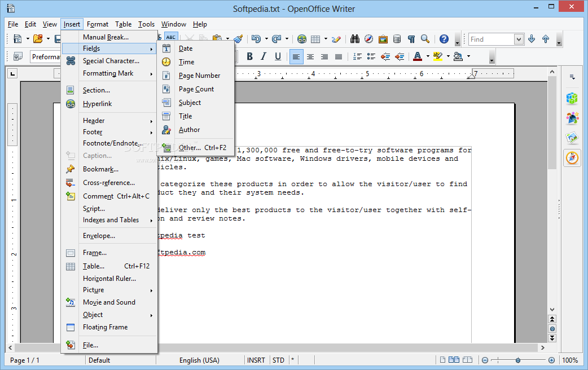Viewport: 588px width, 370px height.
Task: Align text left
Action: pos(296,56)
